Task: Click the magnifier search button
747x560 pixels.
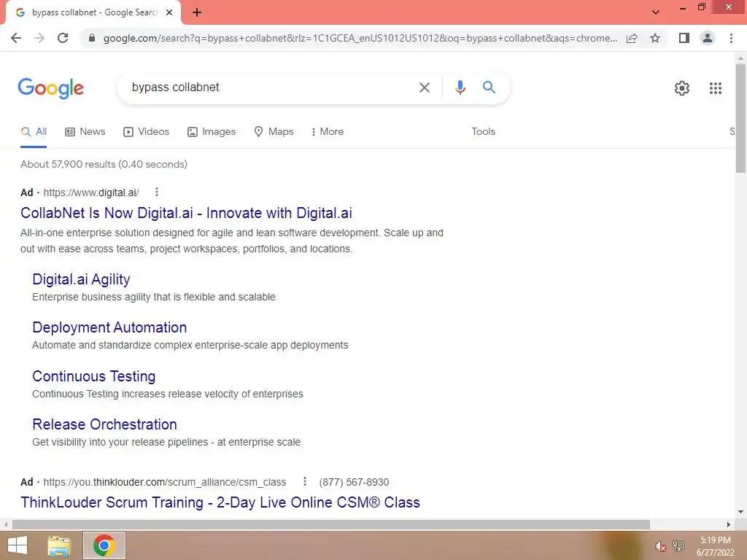Action: click(x=489, y=87)
